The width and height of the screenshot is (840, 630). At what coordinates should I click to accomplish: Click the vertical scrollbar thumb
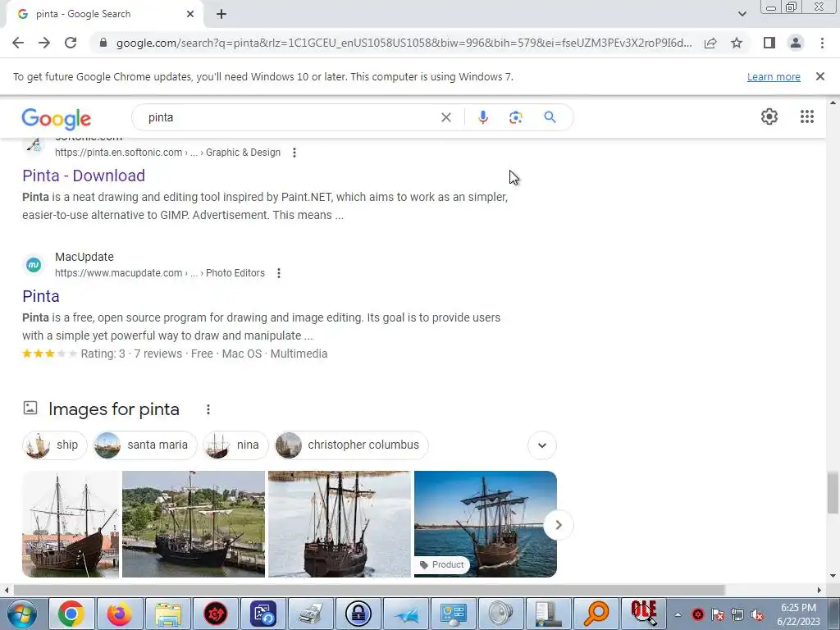coord(833,493)
